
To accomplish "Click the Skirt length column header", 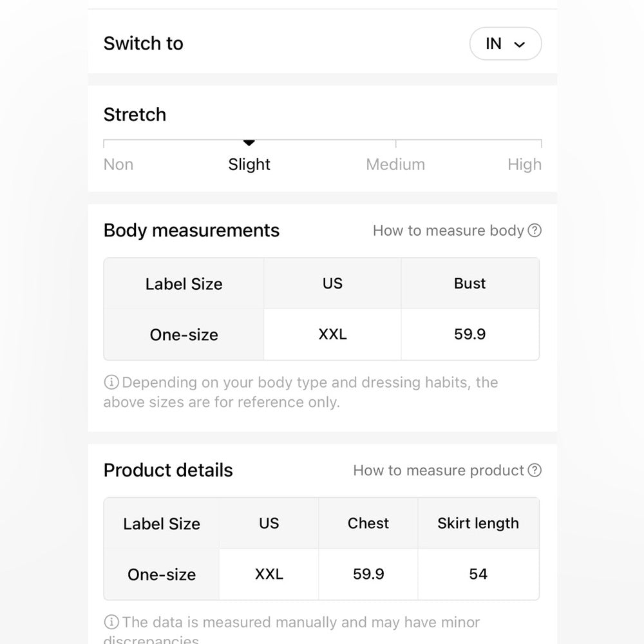I will [478, 523].
